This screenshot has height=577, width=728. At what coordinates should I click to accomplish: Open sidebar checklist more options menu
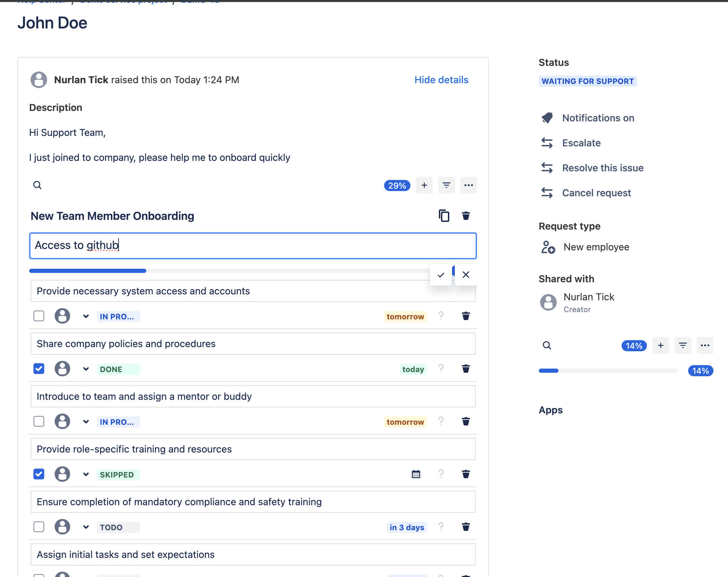point(705,345)
